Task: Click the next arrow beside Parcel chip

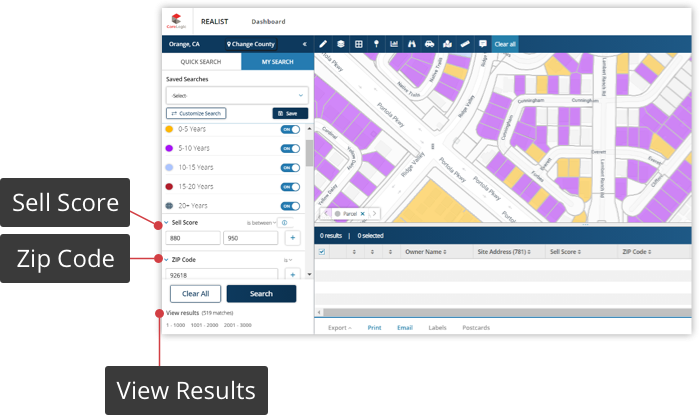Action: [x=375, y=214]
